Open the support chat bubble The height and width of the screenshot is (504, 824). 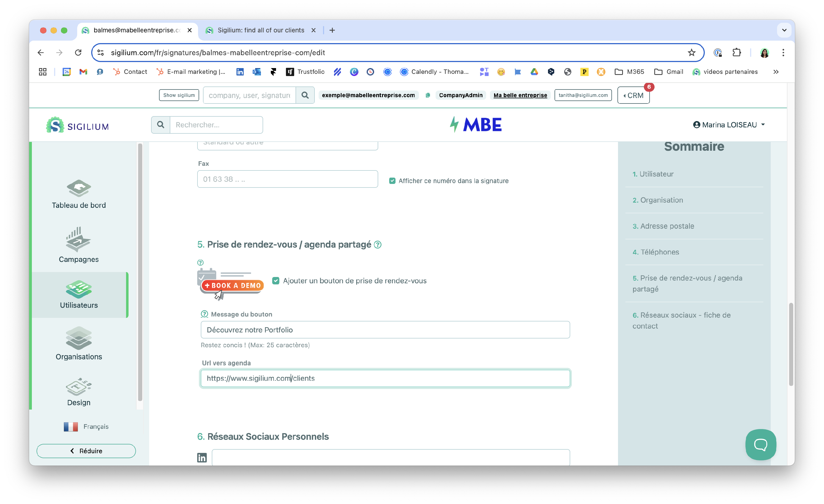(761, 444)
